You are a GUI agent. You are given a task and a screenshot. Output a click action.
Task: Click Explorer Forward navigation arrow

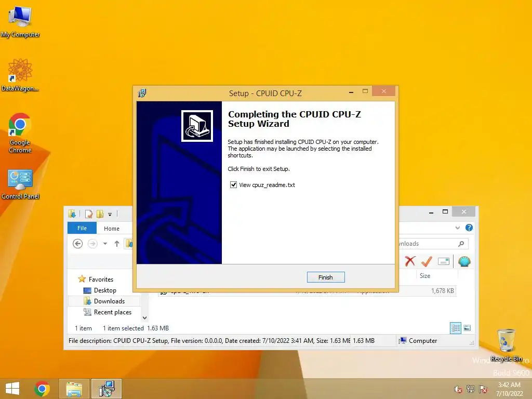pos(92,244)
